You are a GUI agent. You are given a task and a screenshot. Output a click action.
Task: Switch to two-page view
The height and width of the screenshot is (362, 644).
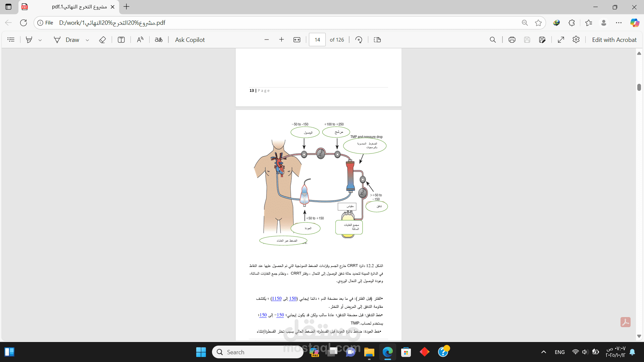click(x=377, y=40)
